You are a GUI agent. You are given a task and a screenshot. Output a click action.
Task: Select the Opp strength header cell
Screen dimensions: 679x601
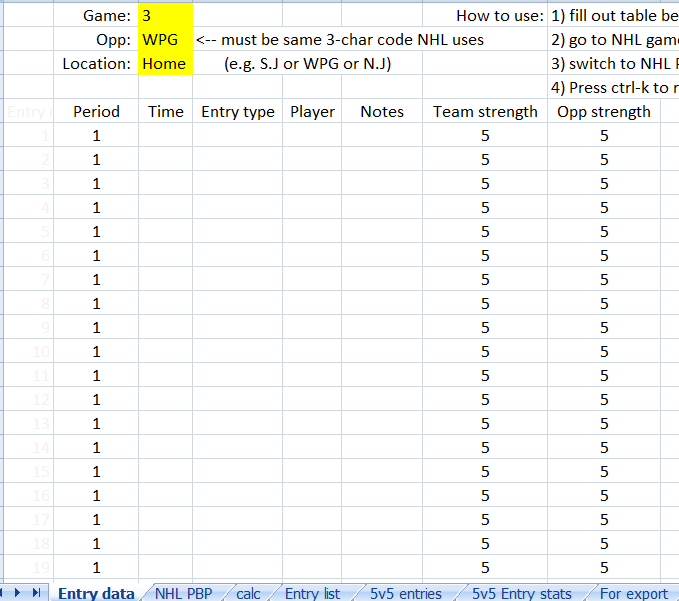[604, 111]
